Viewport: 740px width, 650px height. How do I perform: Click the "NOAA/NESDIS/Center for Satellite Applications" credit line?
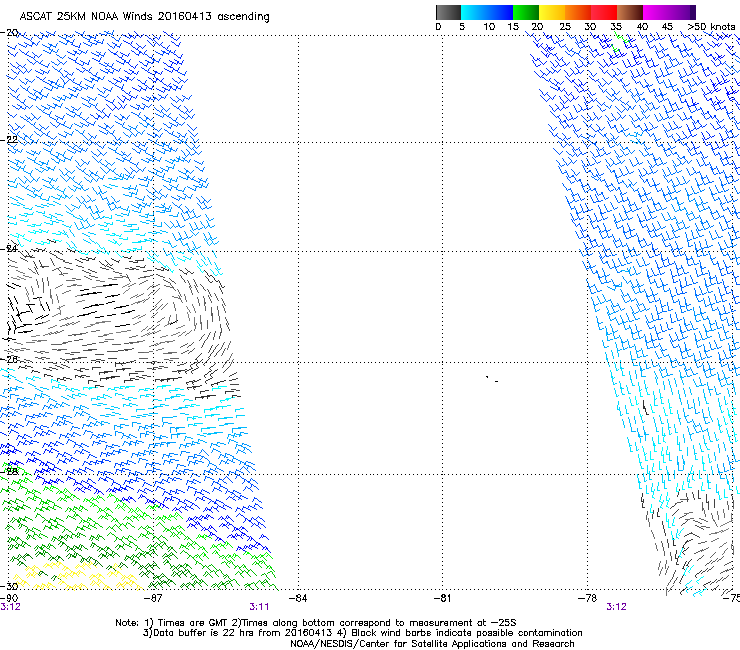click(x=432, y=644)
